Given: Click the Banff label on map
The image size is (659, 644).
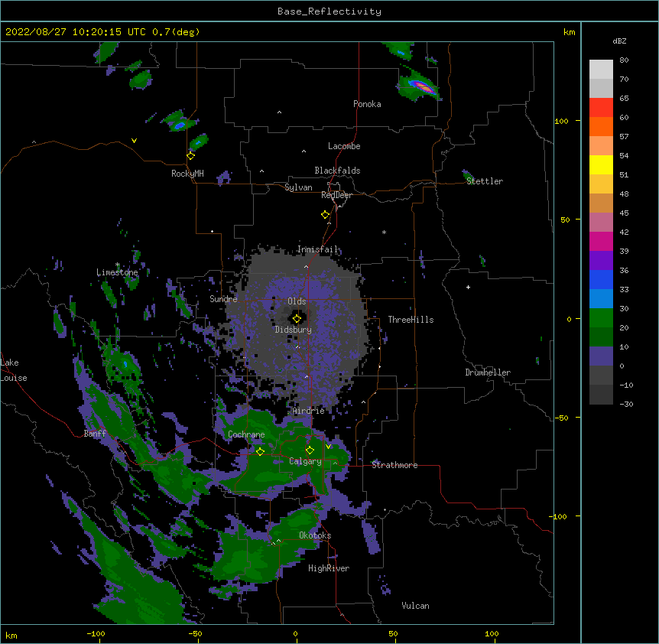Looking at the screenshot, I should coord(95,434).
